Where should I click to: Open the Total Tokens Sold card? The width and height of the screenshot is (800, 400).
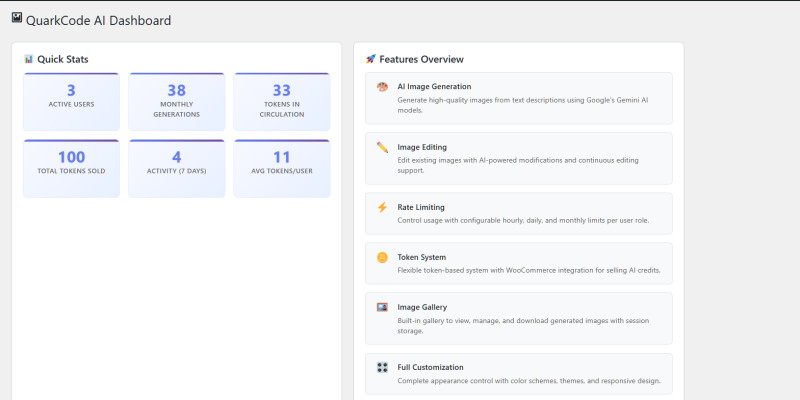pyautogui.click(x=71, y=168)
